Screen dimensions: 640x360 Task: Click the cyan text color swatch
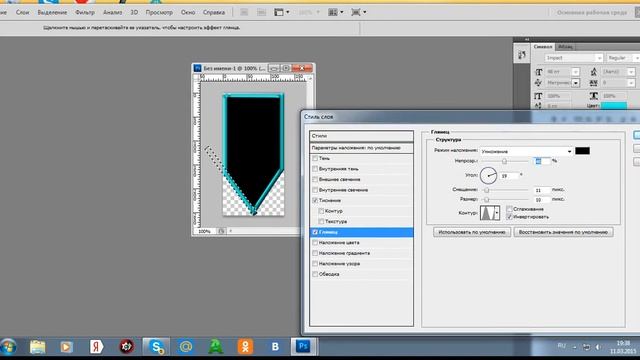(614, 106)
